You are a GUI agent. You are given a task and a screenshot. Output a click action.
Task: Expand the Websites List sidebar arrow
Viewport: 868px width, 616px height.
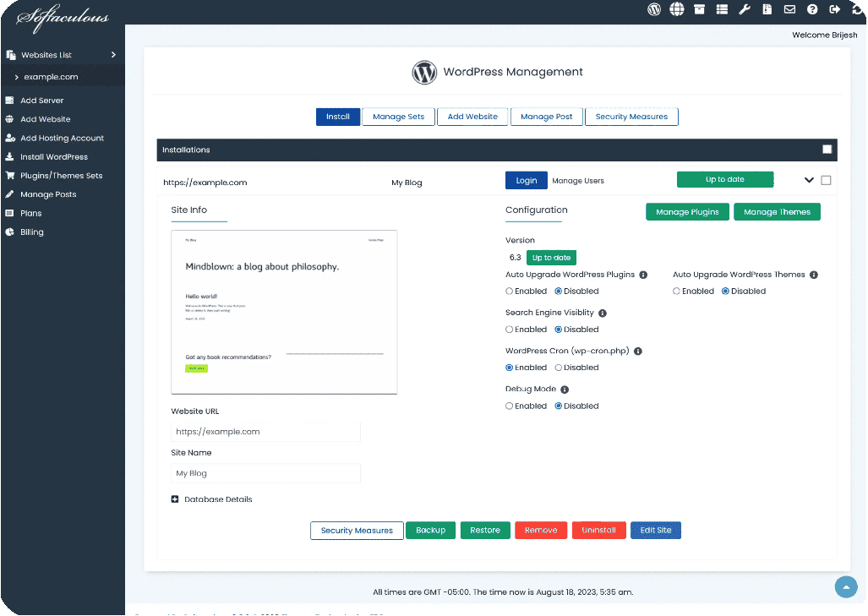pyautogui.click(x=113, y=55)
